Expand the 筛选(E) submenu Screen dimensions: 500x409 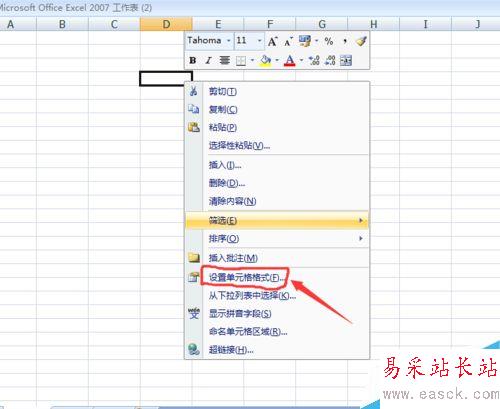point(277,220)
